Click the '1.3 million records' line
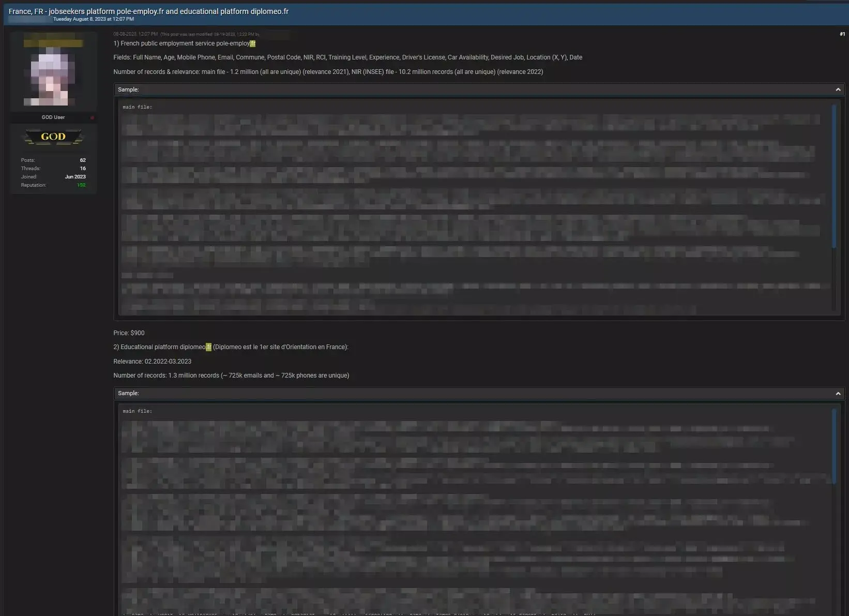The image size is (849, 616). point(231,375)
